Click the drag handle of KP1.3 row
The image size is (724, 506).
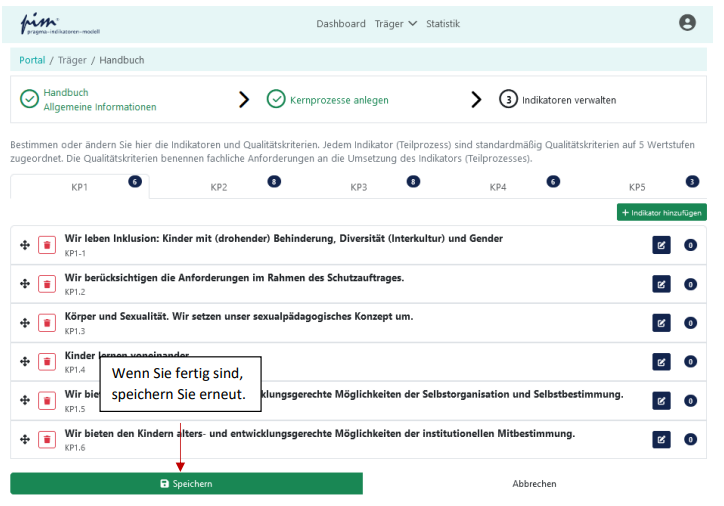24,323
